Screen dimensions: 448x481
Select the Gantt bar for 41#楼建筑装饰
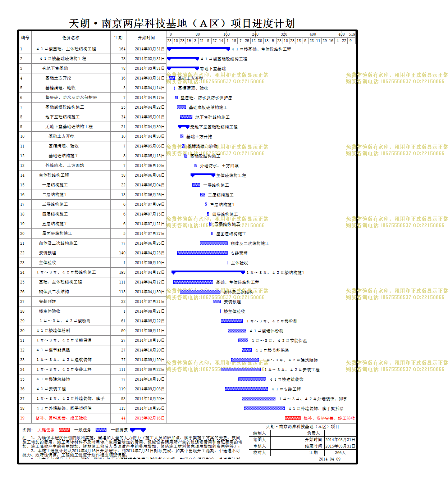point(252,379)
